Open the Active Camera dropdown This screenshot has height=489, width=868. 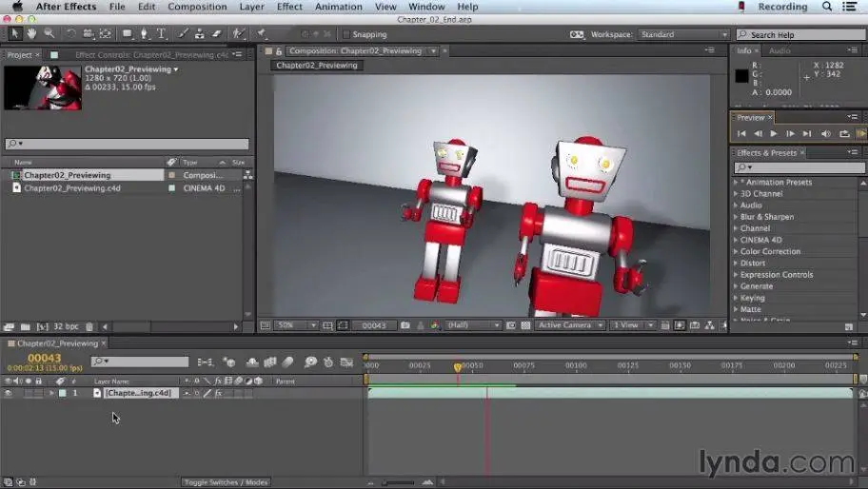pyautogui.click(x=569, y=325)
